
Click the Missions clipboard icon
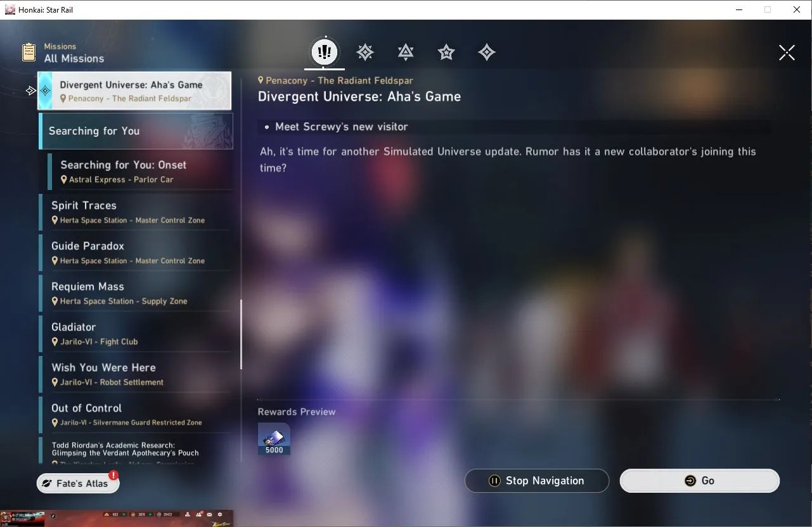(29, 52)
